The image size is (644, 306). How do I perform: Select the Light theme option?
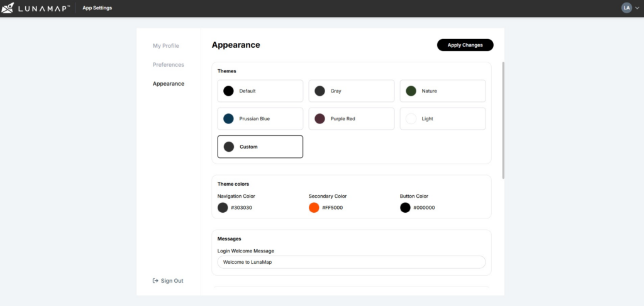pos(442,118)
